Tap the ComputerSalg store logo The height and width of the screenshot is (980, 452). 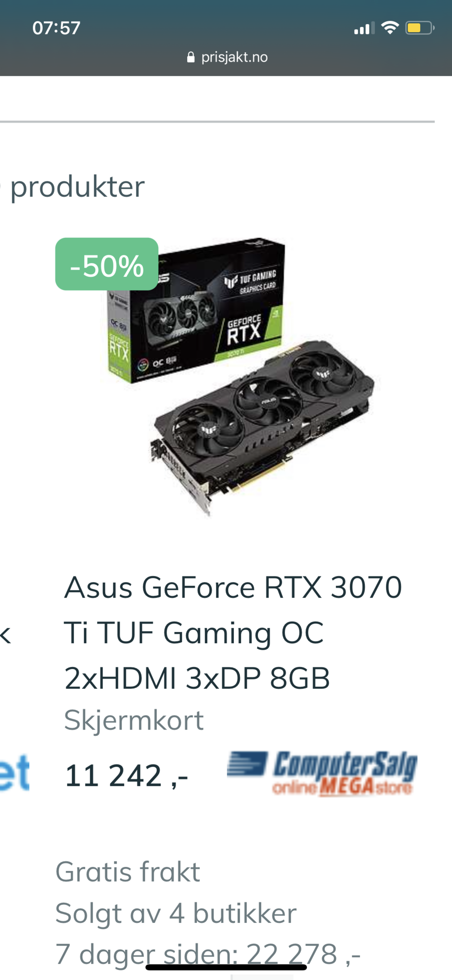[x=322, y=774]
